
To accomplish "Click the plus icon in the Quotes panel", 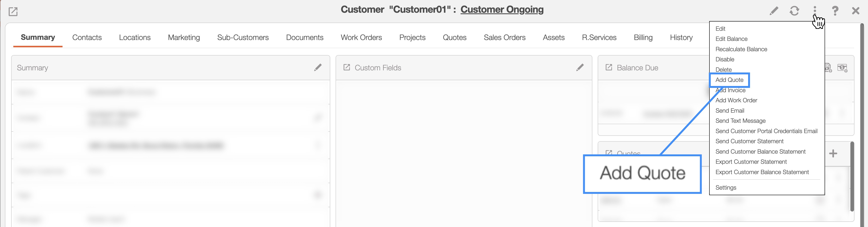I will pyautogui.click(x=833, y=153).
